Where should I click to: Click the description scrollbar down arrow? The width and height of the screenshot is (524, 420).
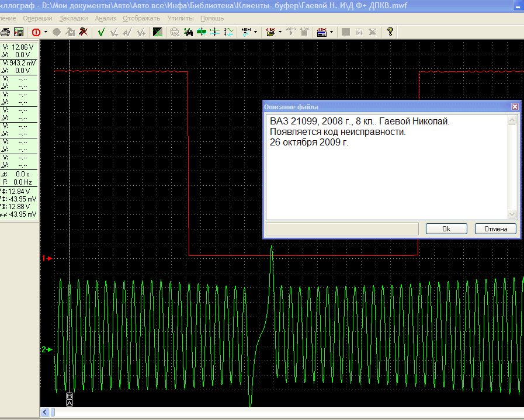512,214
